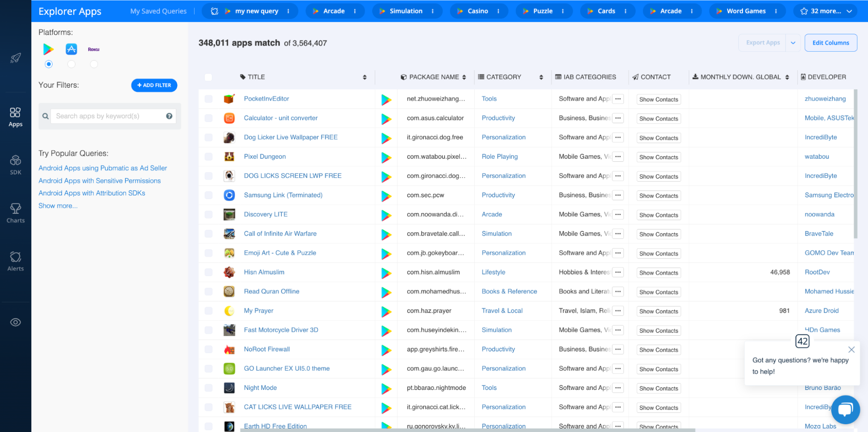The height and width of the screenshot is (432, 868).
Task: Open the Charts section
Action: pos(16,213)
